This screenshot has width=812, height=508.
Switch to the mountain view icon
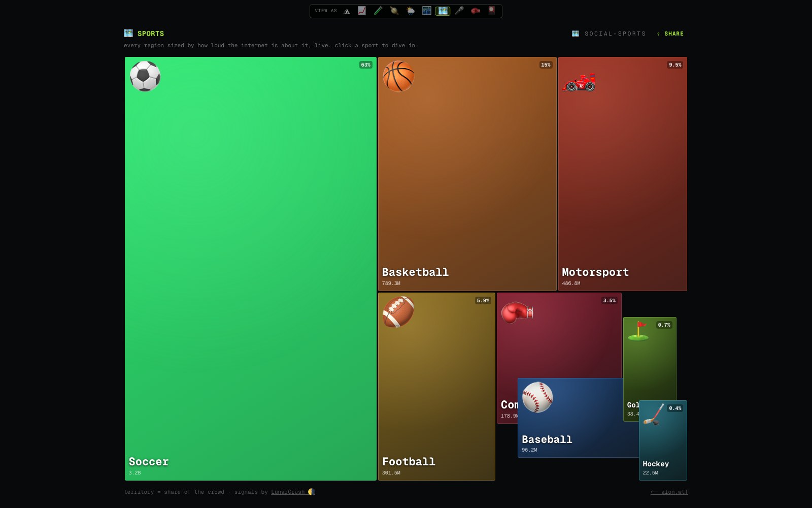tap(347, 11)
